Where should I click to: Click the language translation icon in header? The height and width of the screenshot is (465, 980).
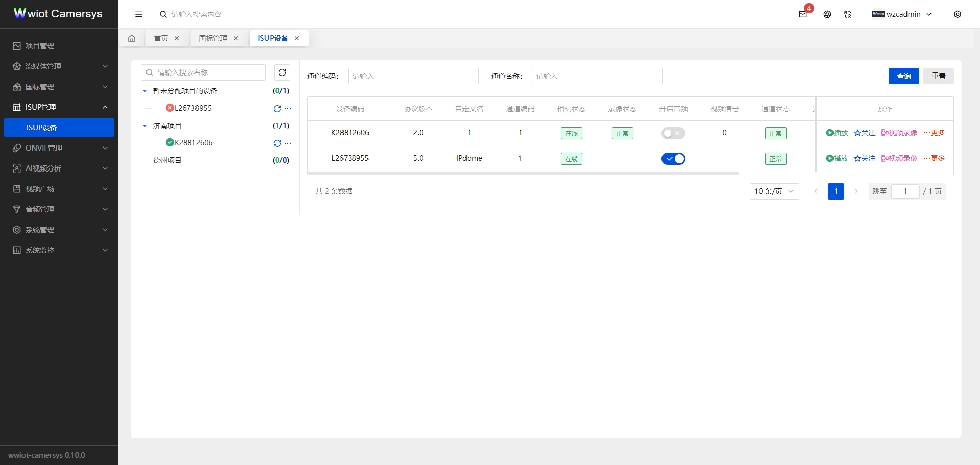coord(847,14)
